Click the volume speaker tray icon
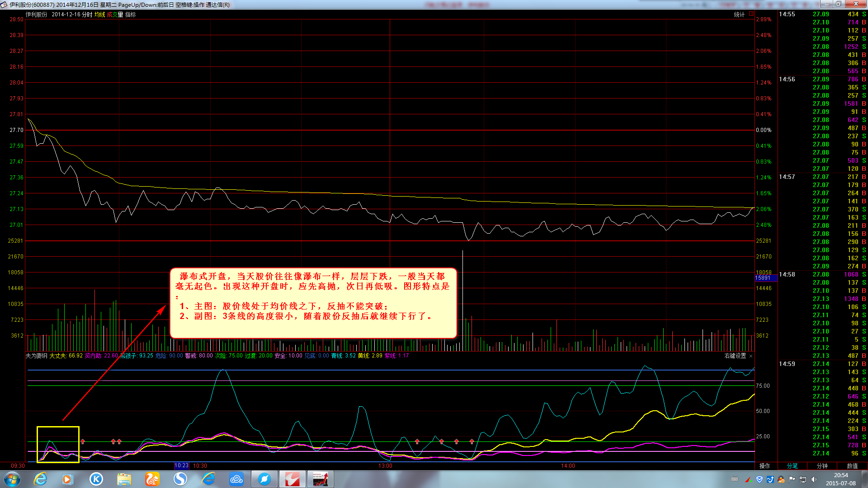Screen dimensions: 868x488 point(814,479)
